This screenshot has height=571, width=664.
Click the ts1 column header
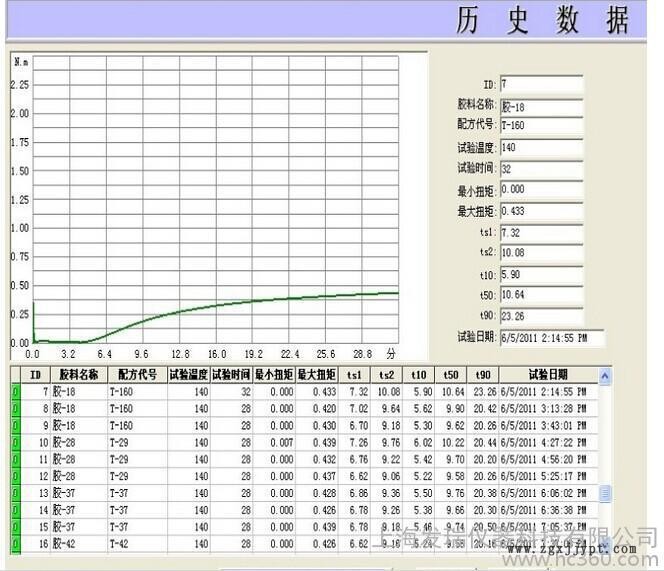coord(354,375)
